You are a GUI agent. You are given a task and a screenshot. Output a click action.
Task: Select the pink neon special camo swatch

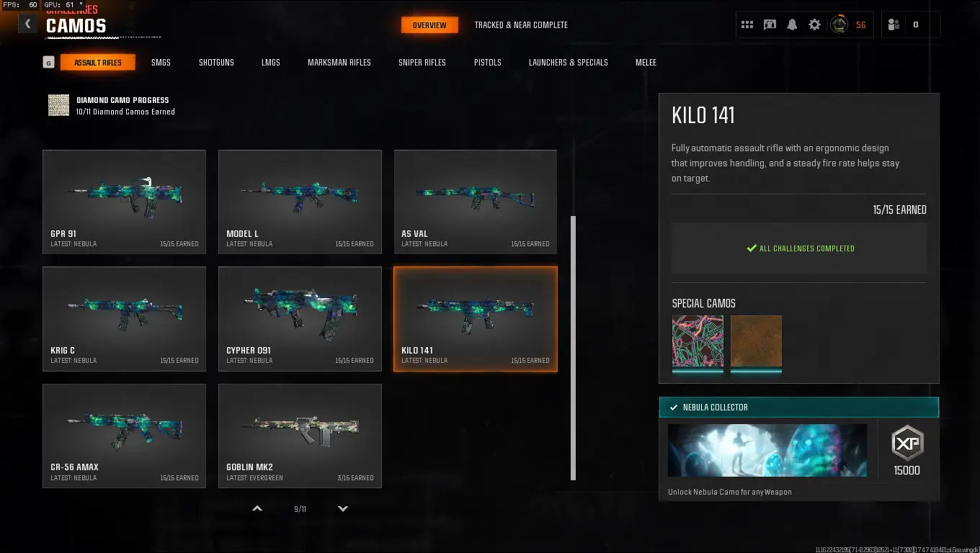(x=698, y=341)
